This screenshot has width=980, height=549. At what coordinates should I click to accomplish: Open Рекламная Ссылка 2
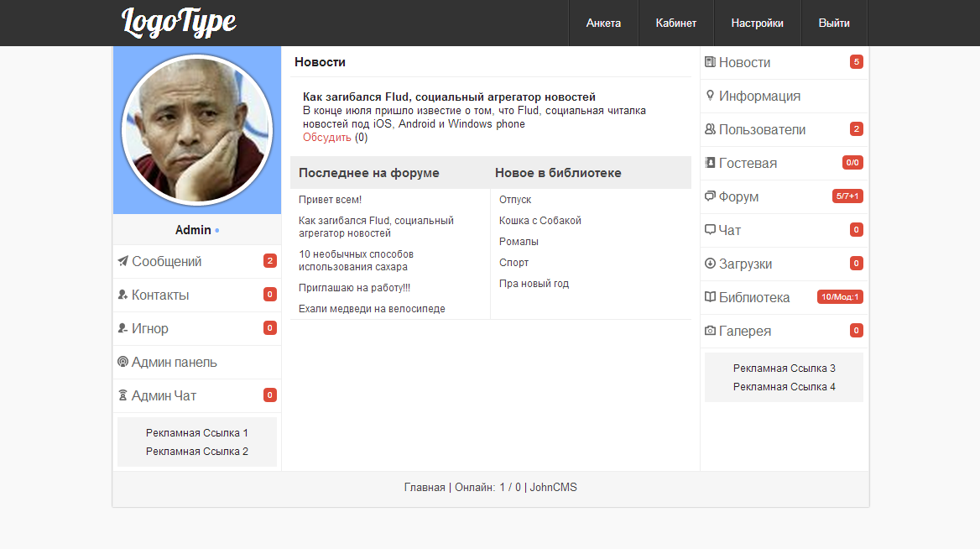pos(197,452)
